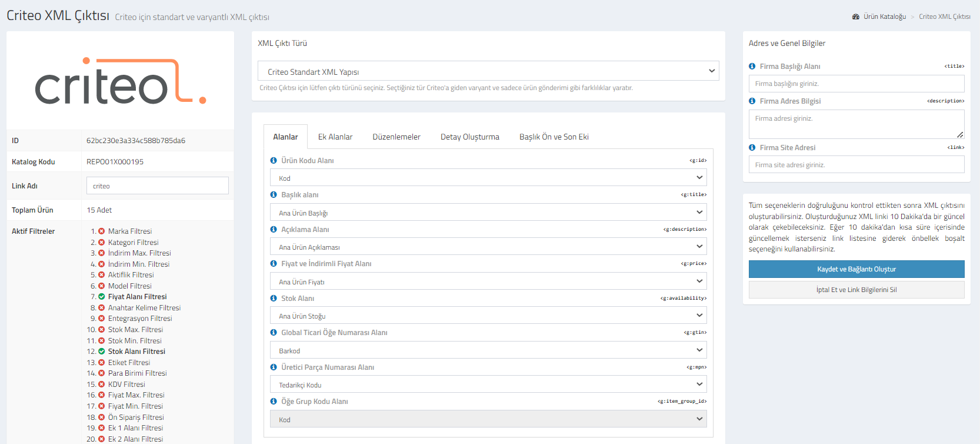
Task: Switch to the Ek Alanlar tab
Action: pos(335,137)
